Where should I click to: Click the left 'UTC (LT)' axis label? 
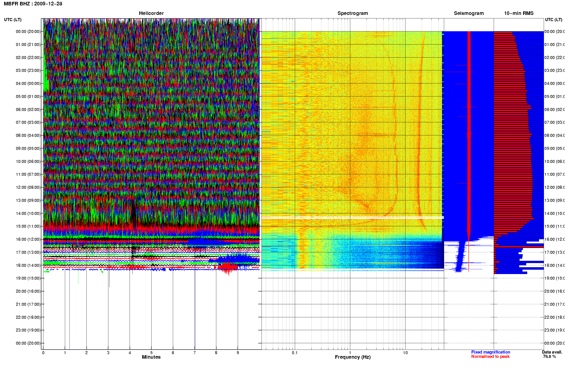tap(13, 20)
